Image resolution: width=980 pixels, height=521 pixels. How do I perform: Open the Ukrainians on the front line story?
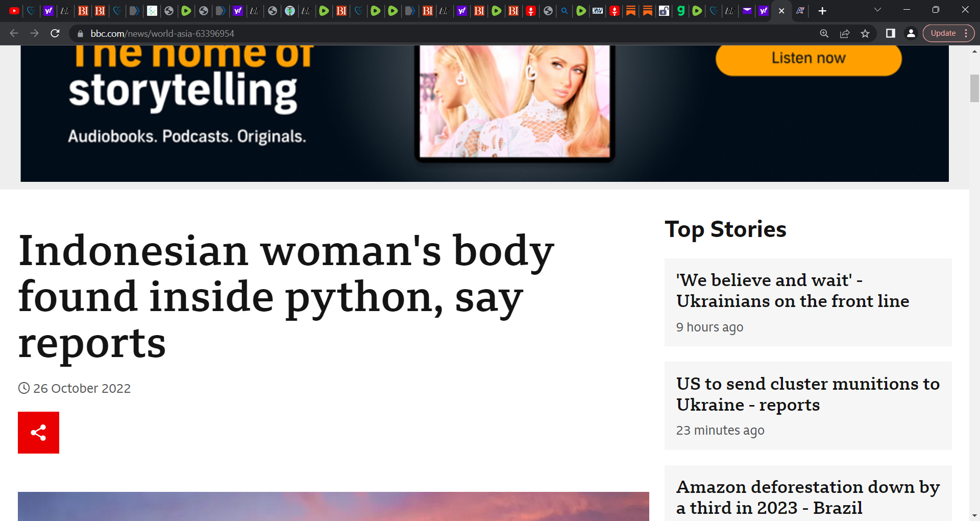(792, 290)
